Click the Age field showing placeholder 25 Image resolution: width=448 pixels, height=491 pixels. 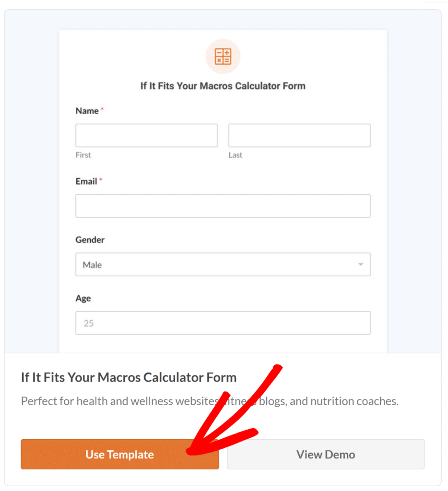(x=223, y=323)
